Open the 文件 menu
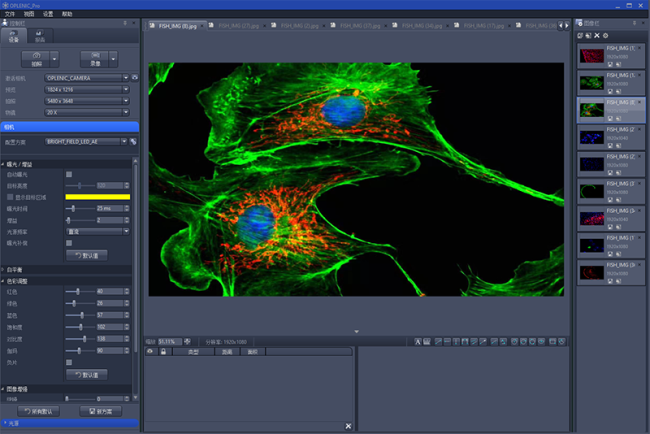Screen dimensions: 650x434 10,14
